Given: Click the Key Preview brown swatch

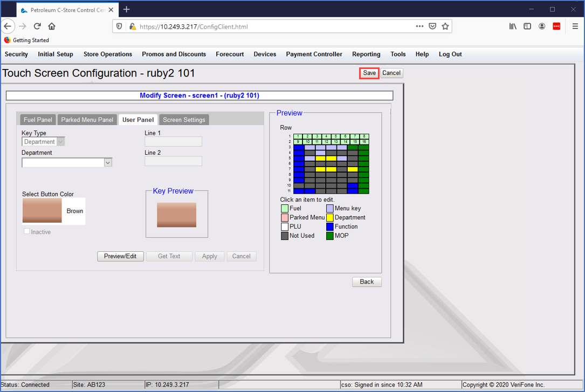Looking at the screenshot, I should point(176,215).
